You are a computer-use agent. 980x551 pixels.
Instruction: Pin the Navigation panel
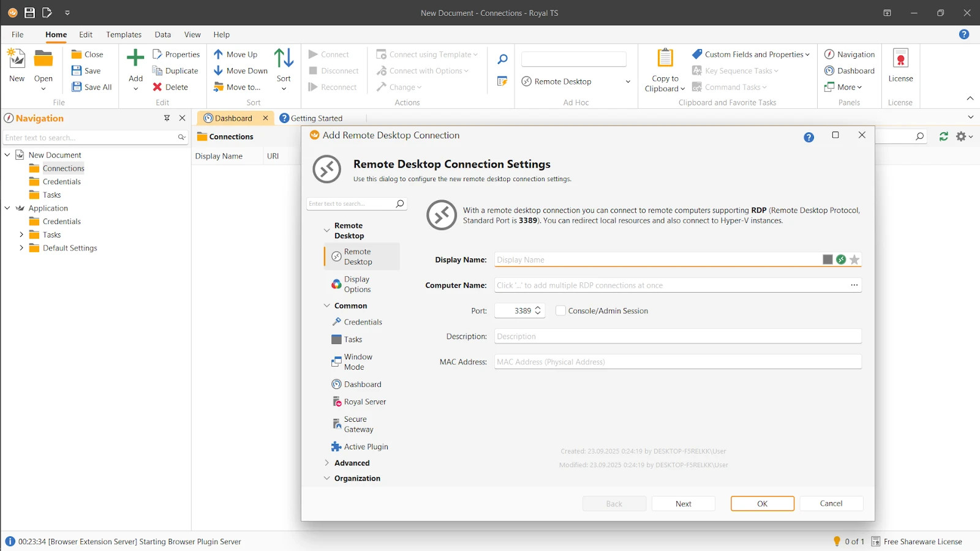[x=167, y=118]
